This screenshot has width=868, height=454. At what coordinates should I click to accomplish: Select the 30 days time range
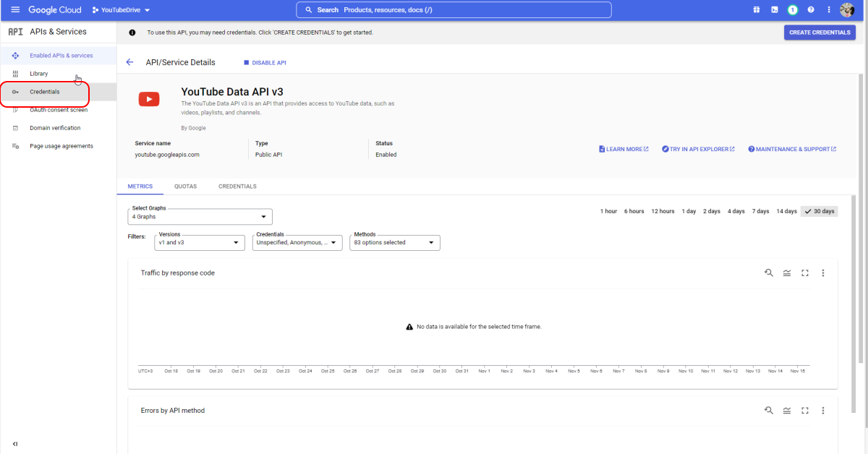click(x=820, y=211)
